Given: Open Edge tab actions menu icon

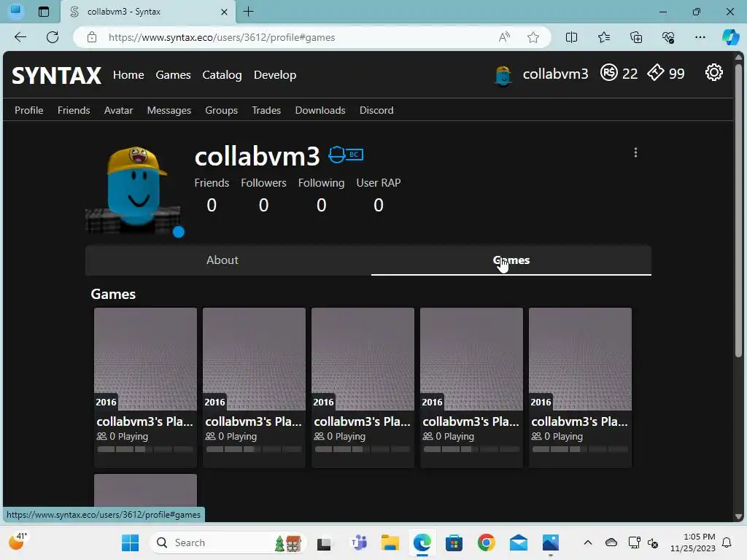Looking at the screenshot, I should (x=43, y=12).
